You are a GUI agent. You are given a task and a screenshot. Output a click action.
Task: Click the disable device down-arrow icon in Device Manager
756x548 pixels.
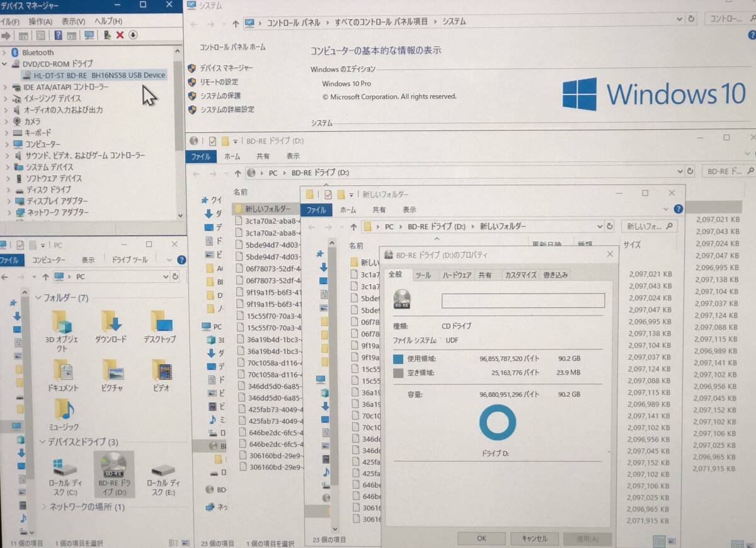[x=133, y=35]
